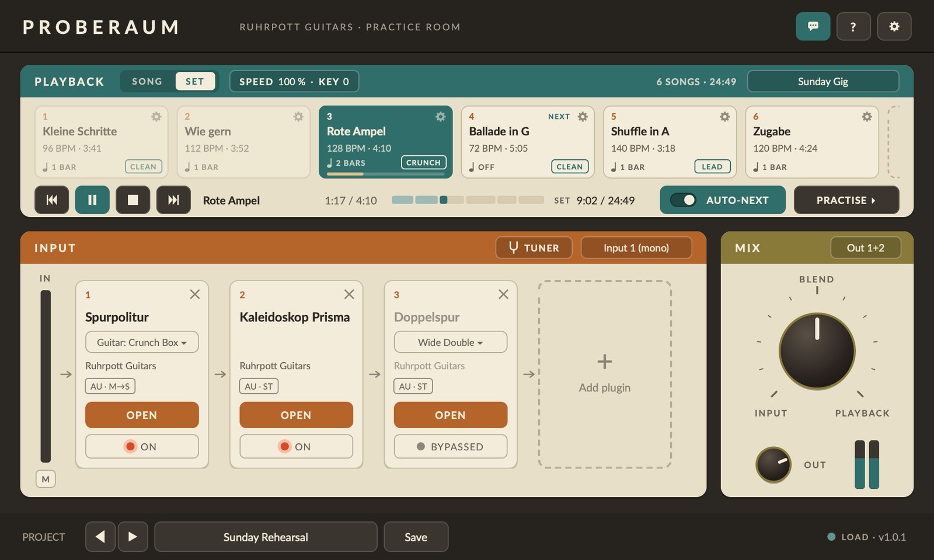This screenshot has height=560, width=934.
Task: Open the feedback chat icon
Action: 813,26
